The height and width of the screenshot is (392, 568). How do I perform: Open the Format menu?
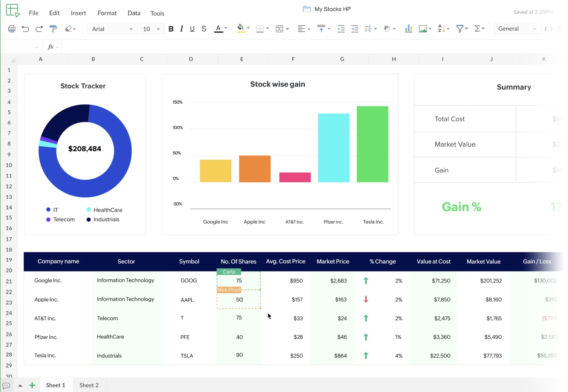point(107,13)
